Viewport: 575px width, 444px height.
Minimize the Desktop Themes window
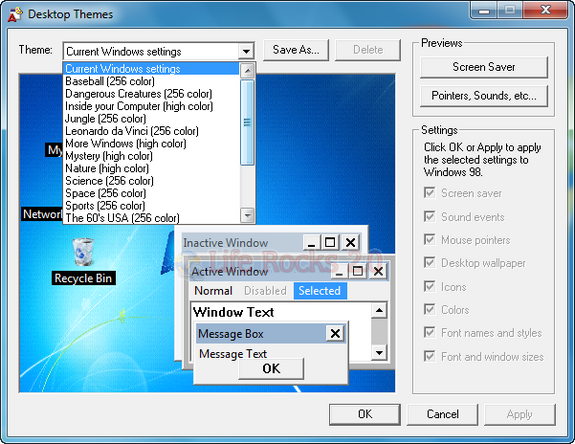pyautogui.click(x=484, y=10)
